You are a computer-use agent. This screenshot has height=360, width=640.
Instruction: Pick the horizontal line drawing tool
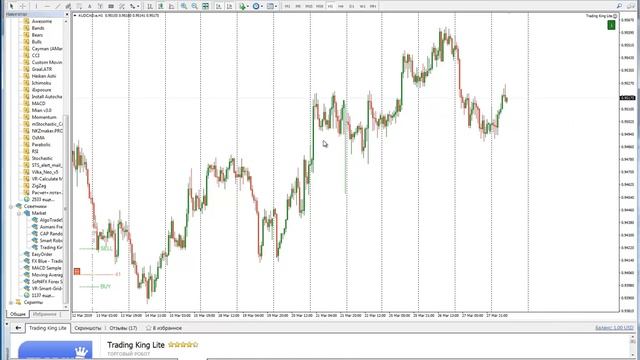(47, 6)
